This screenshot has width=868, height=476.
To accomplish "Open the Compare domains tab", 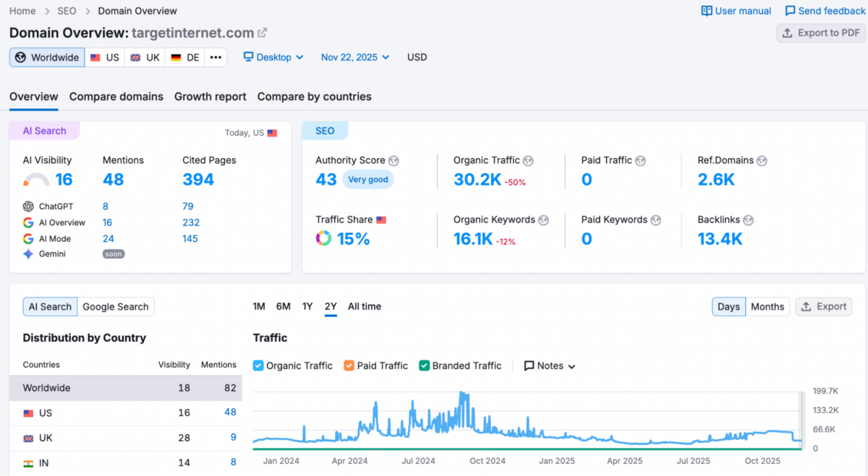I will point(116,97).
